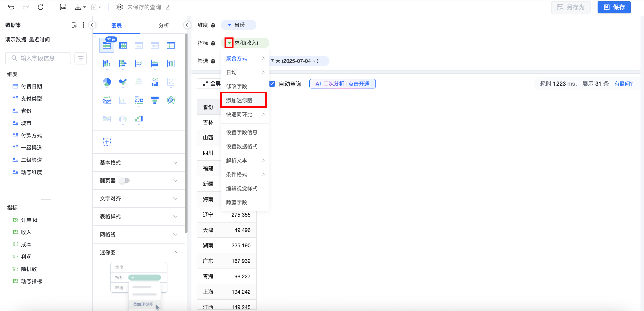The image size is (644, 311).
Task: Uncheck the 自动查询 checkbox
Action: point(272,84)
